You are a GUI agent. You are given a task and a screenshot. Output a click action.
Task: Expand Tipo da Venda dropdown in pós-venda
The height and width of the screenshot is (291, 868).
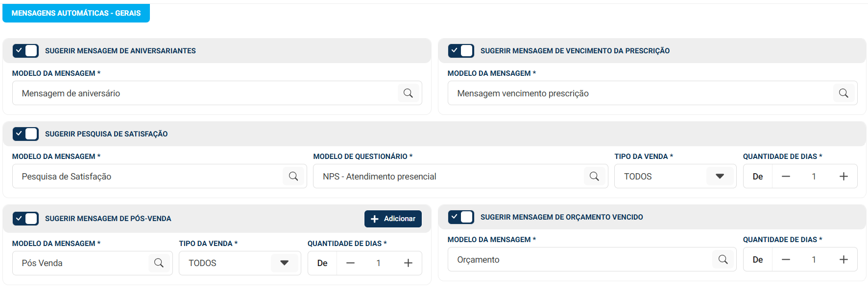[x=240, y=263]
